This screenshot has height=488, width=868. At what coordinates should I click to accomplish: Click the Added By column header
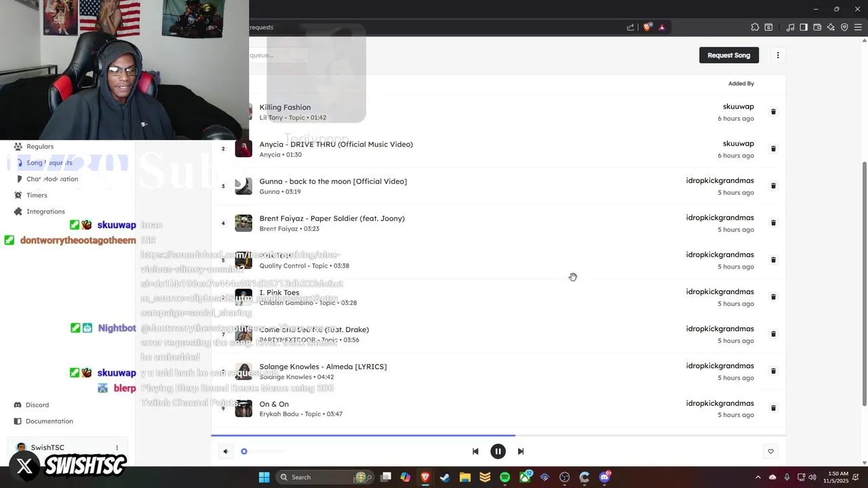(x=741, y=83)
